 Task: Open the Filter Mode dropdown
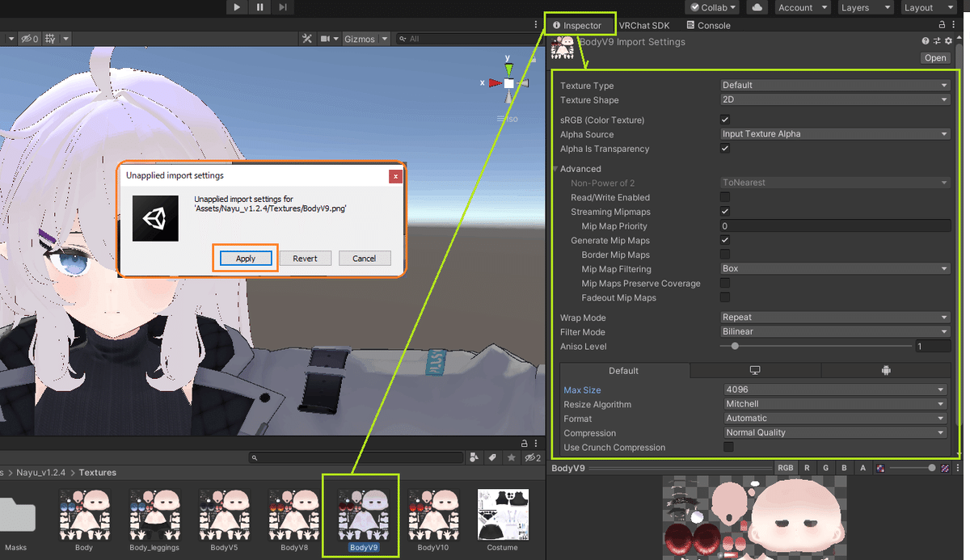point(835,331)
